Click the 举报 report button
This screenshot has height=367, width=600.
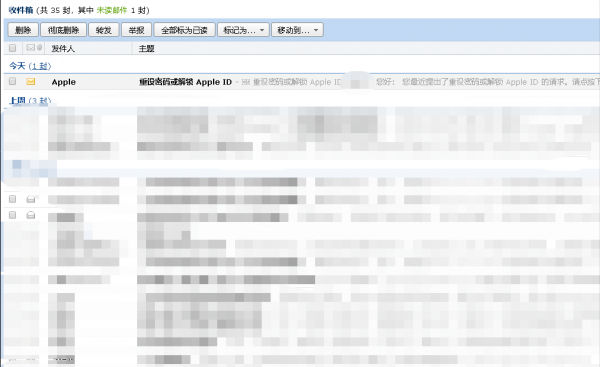pos(137,30)
